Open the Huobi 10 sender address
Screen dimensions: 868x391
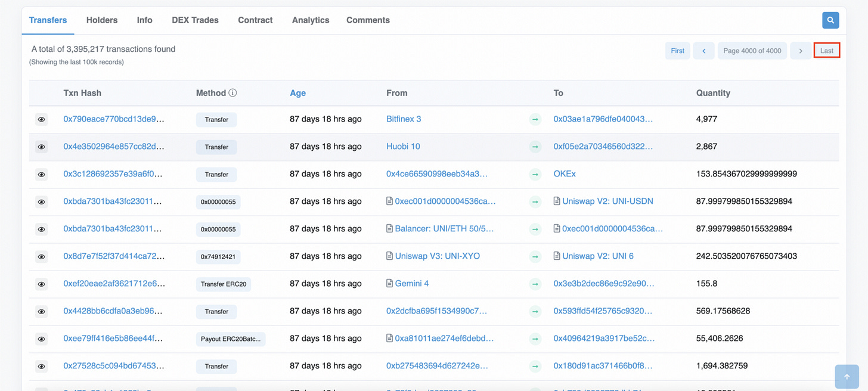pos(403,147)
